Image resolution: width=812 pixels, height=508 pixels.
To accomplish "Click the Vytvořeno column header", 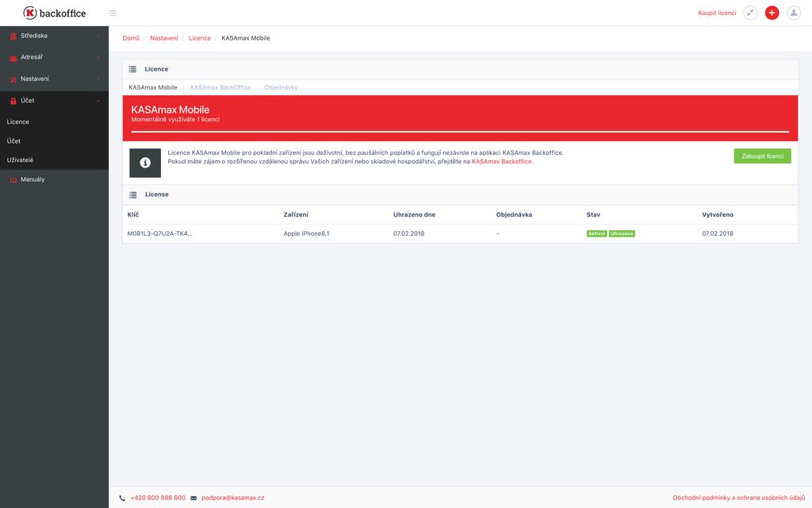I will point(718,214).
